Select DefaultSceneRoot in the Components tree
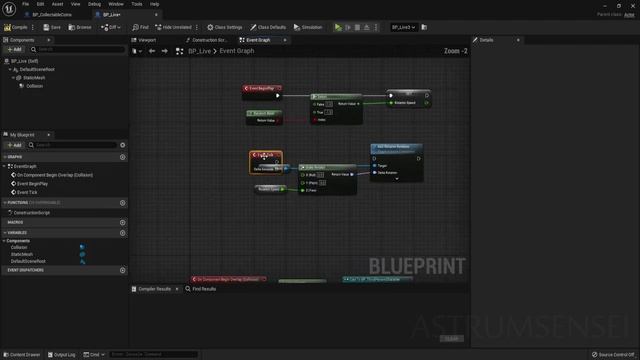640x360 pixels. click(x=37, y=69)
